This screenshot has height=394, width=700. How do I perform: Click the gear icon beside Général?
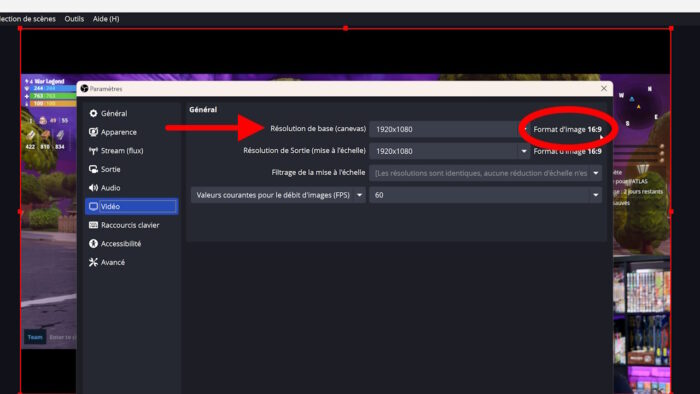pos(93,113)
